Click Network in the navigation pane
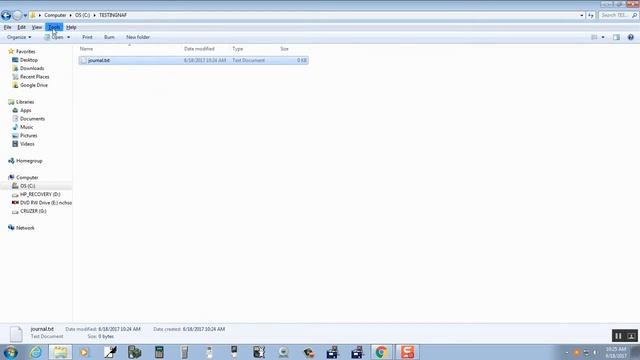Viewport: 640px width, 360px height. (x=21, y=228)
